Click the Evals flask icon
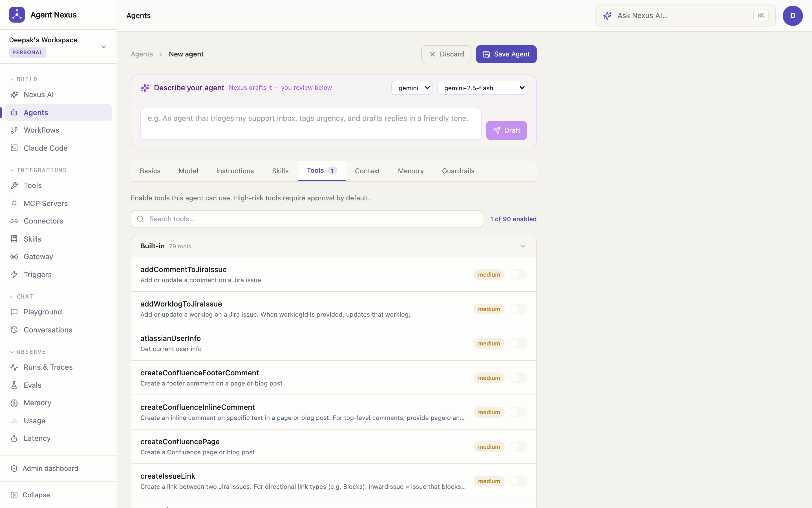Image resolution: width=812 pixels, height=508 pixels. (x=14, y=385)
